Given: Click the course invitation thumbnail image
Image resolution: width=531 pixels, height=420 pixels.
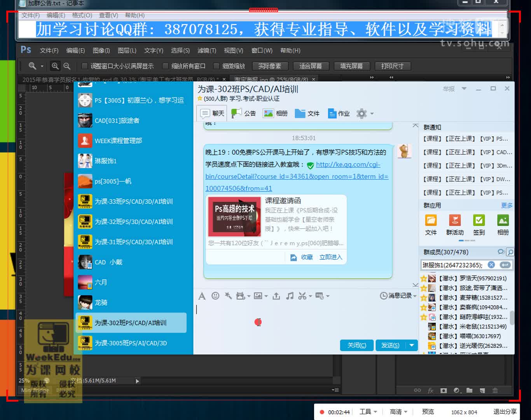Looking at the screenshot, I should 234,217.
